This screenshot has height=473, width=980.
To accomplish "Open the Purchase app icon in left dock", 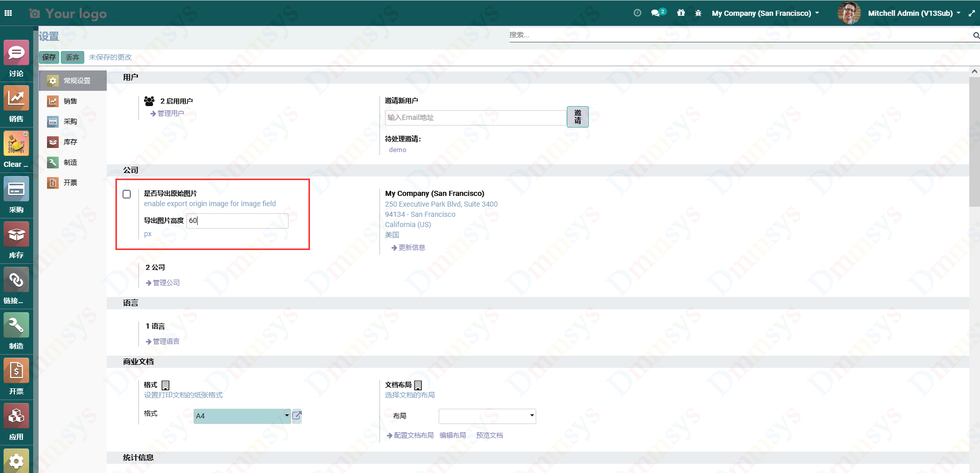I will [16, 189].
